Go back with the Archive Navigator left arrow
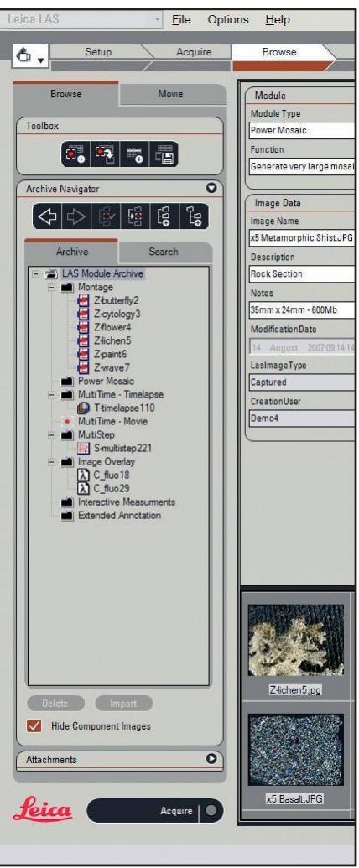Viewport: 359px width, 868px height. point(47,217)
